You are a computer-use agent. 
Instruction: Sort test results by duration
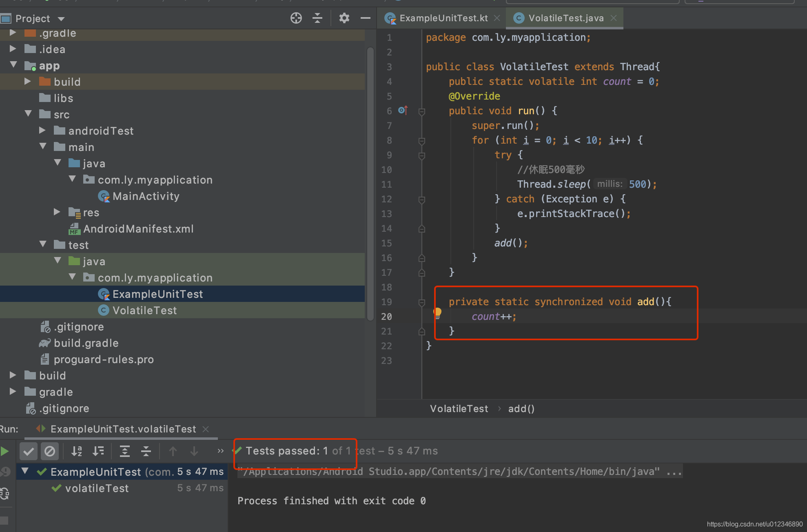98,451
